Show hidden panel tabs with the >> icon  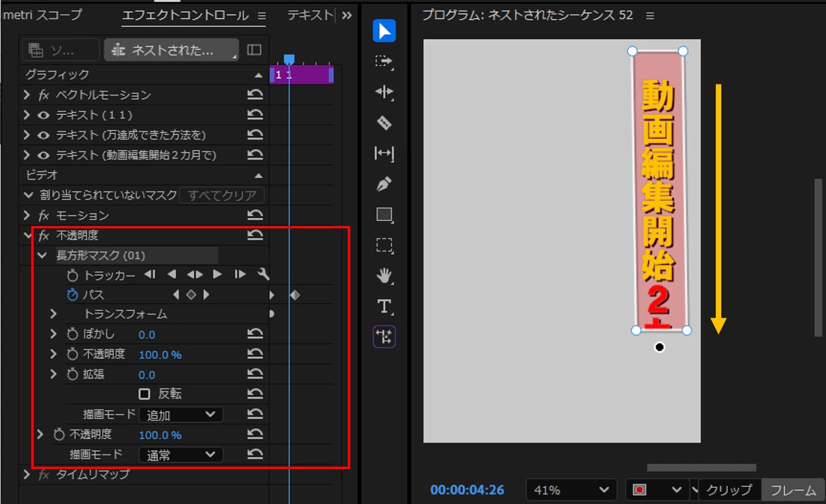[x=347, y=16]
